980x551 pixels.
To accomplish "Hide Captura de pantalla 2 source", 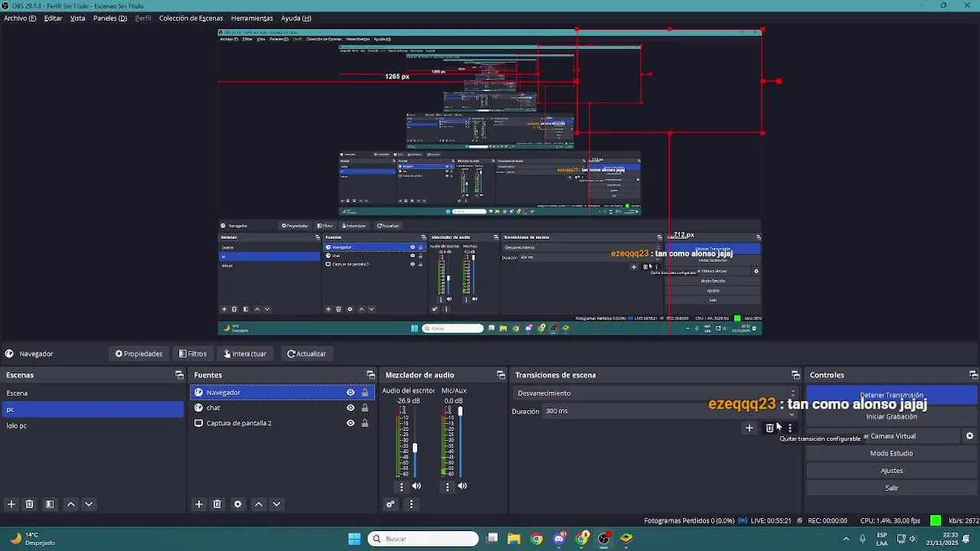I will 351,423.
